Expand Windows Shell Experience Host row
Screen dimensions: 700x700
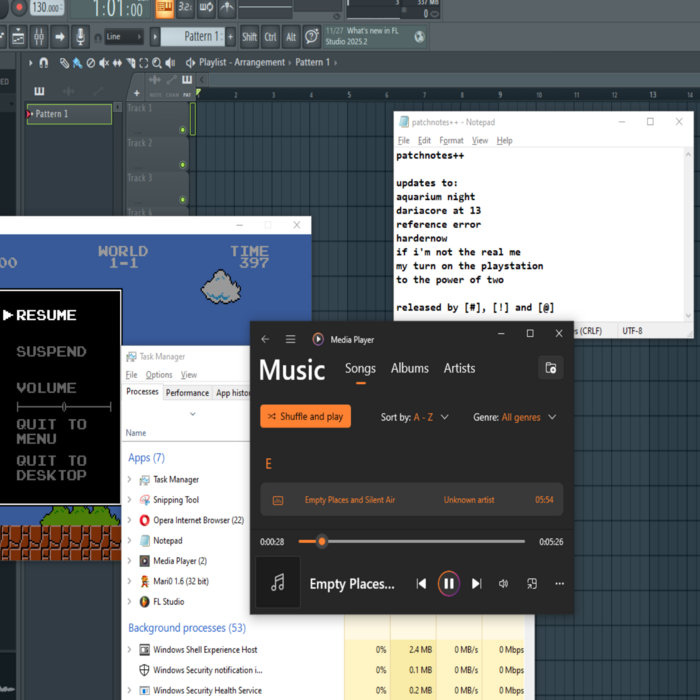coord(129,650)
